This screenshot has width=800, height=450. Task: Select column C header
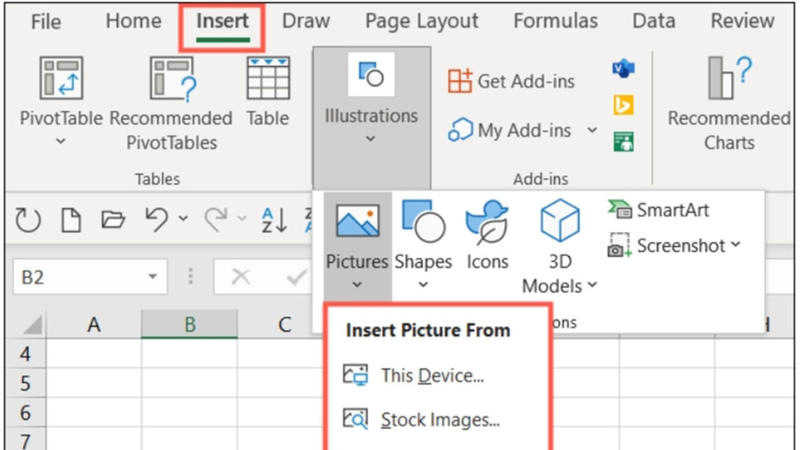coord(285,324)
